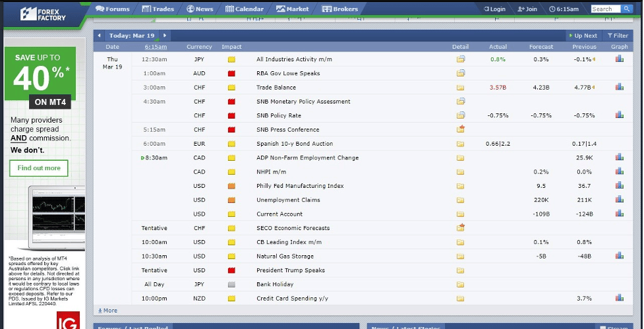Expand the calendar with More link

(107, 311)
